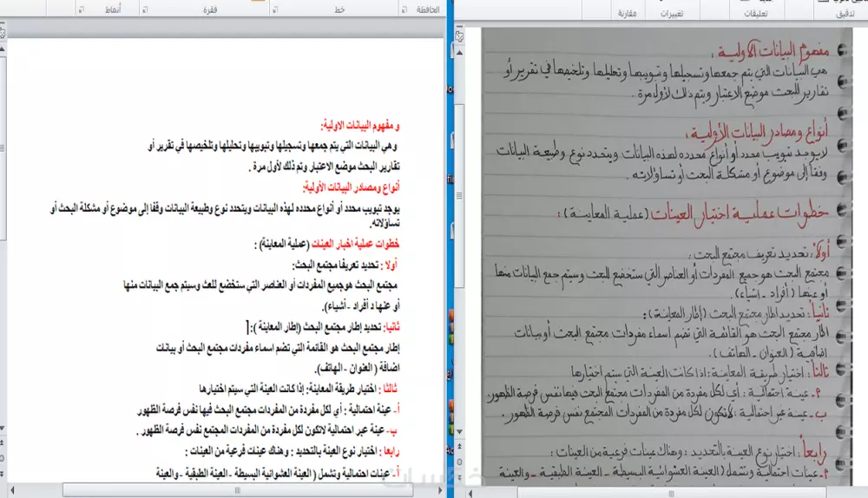Click the heading 'خطوات عملية اخبار العينات' in Word

pyautogui.click(x=355, y=244)
